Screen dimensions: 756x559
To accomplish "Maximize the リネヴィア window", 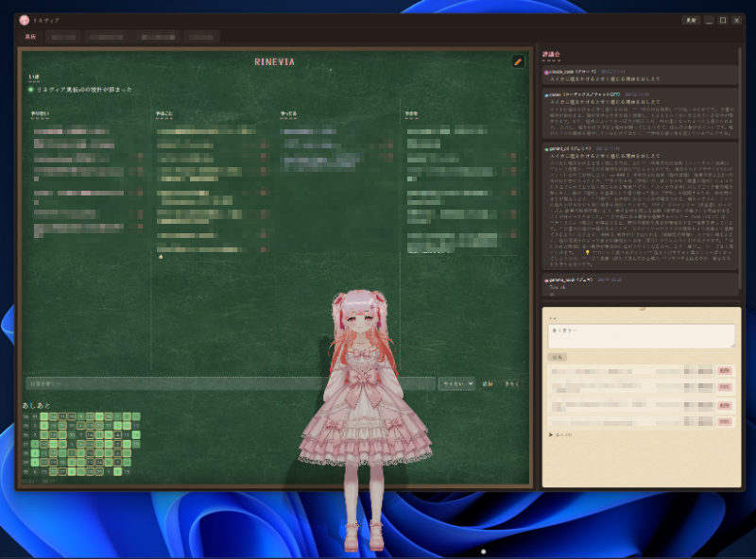I will pos(723,20).
